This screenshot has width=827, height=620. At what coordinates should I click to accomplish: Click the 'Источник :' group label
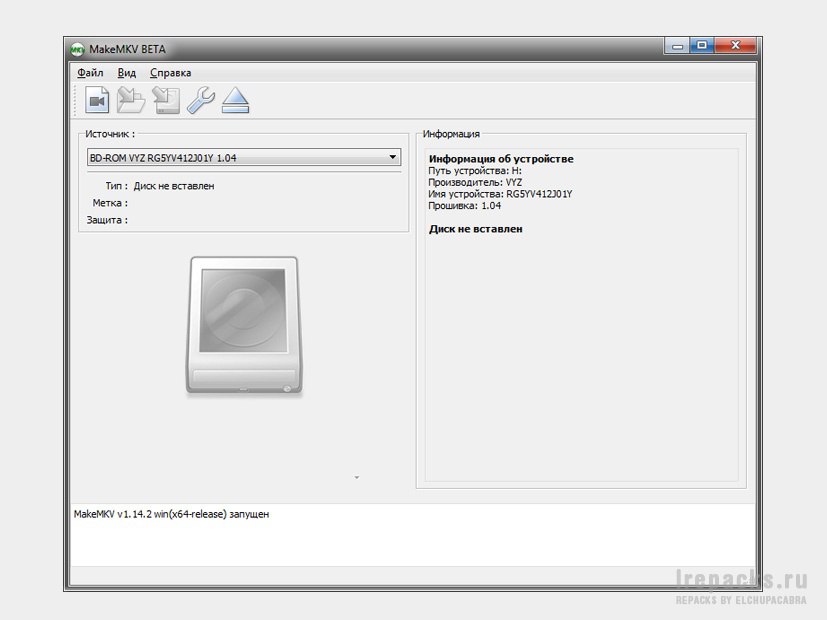pyautogui.click(x=110, y=134)
